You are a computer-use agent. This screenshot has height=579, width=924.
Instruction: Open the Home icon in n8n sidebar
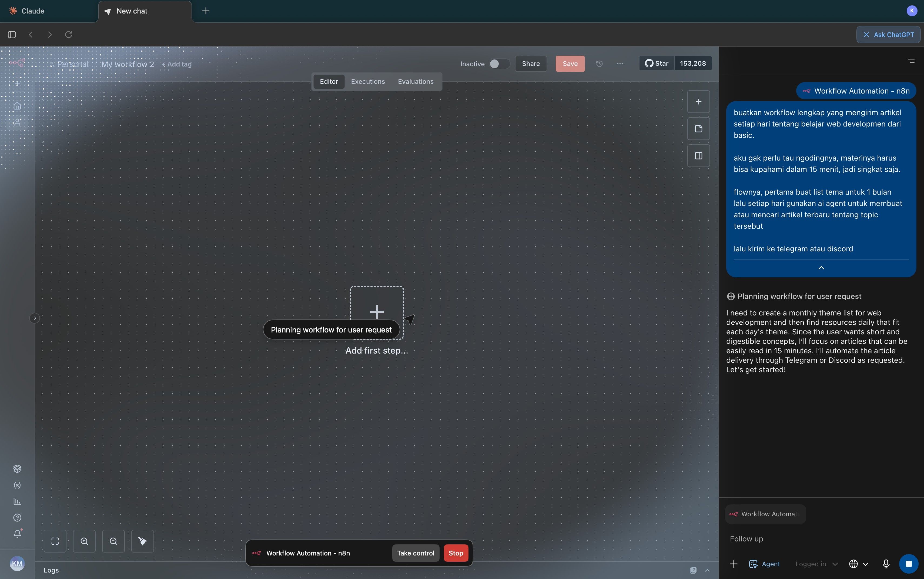point(17,106)
